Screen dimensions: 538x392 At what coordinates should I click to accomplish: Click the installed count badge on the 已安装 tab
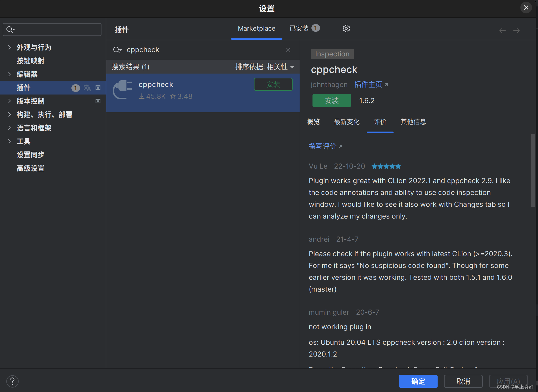[316, 28]
